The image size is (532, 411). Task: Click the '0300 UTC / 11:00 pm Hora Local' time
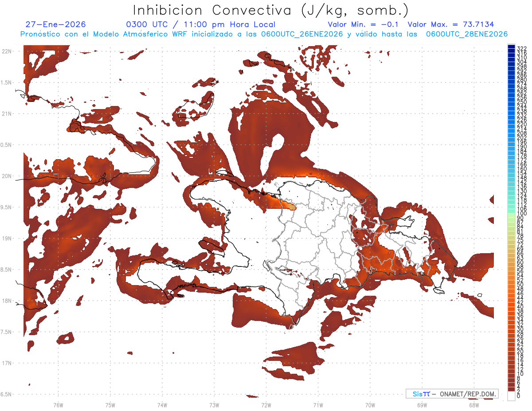(200, 24)
